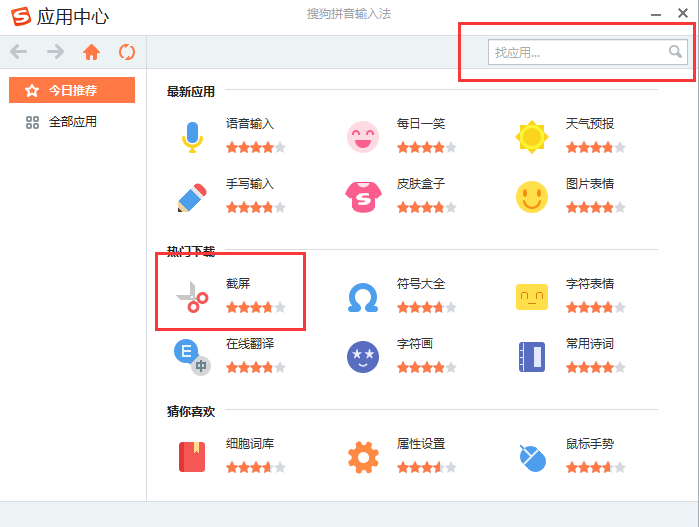
Task: Open the 字符画 starry face icon
Action: tap(363, 357)
